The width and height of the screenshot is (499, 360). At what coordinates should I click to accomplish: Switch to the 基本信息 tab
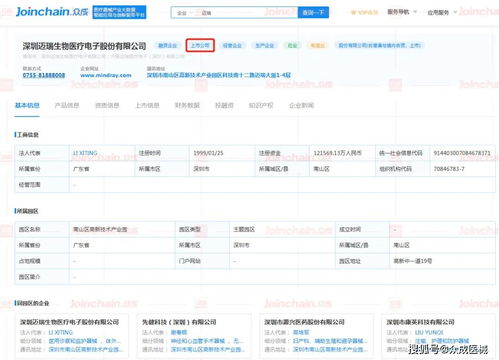27,105
